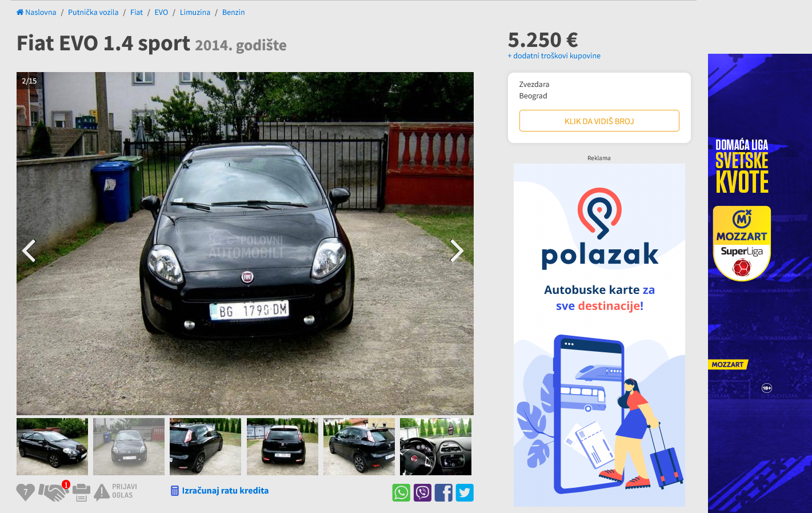Screen dimensions: 812x513
Task: Open the Fiat breadcrumb link
Action: tap(137, 12)
